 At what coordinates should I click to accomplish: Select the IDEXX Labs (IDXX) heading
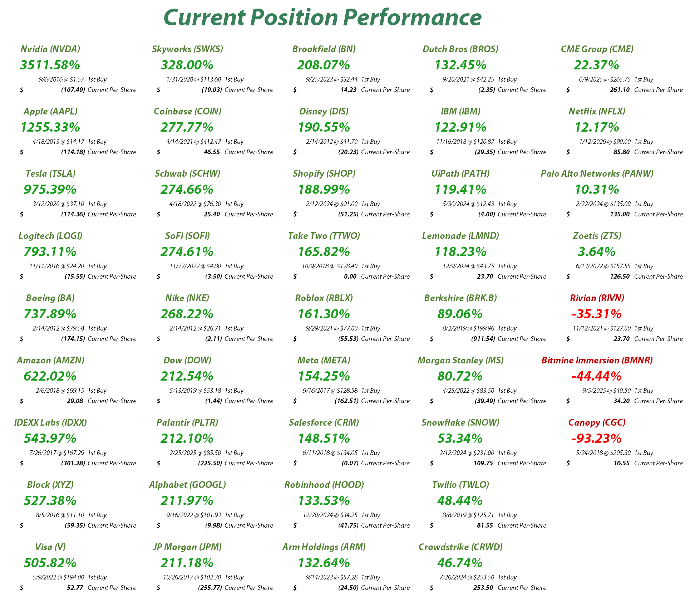(50, 422)
